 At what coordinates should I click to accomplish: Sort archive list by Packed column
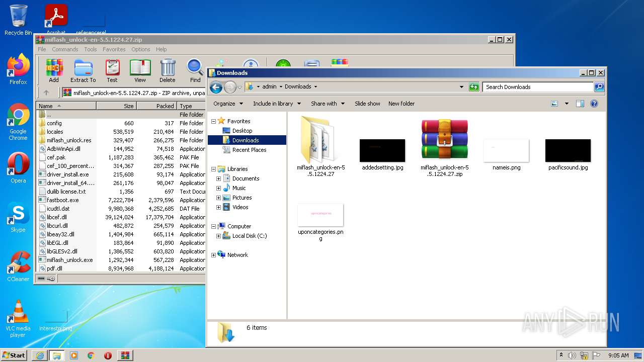[156, 106]
